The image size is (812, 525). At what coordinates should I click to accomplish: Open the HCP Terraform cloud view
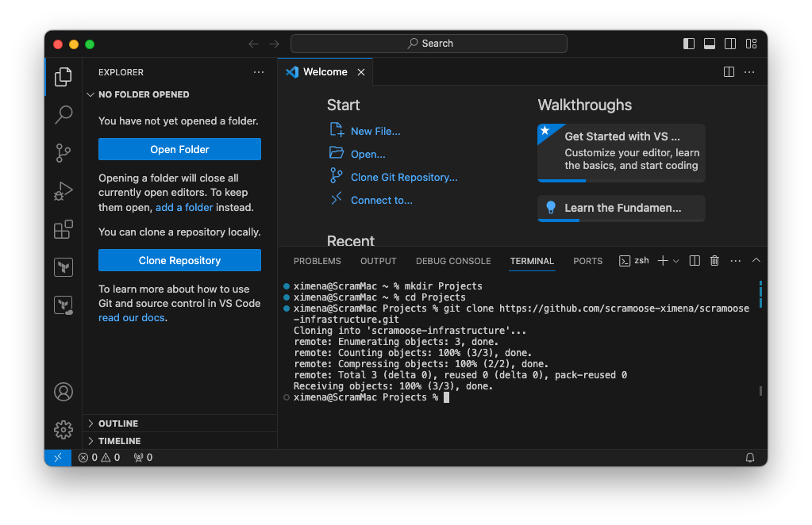tap(63, 305)
